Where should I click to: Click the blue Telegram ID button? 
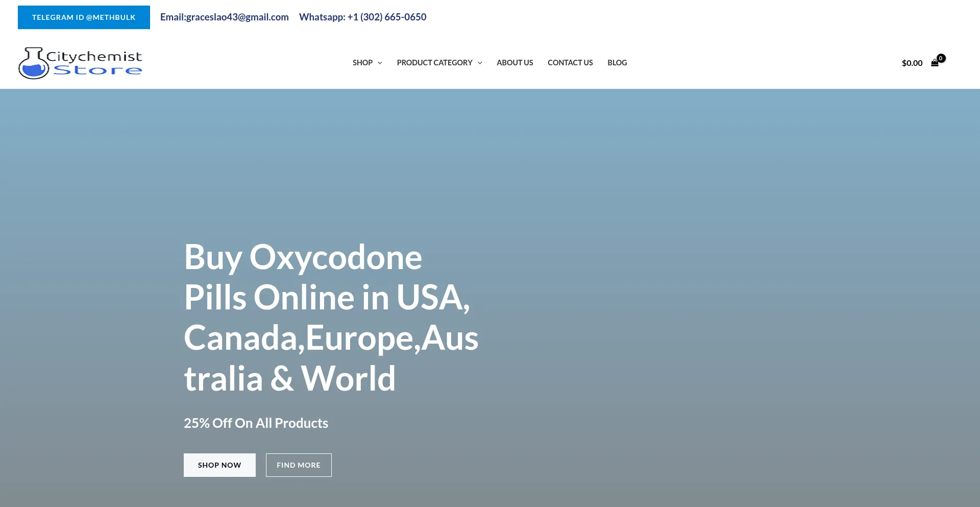coord(84,17)
